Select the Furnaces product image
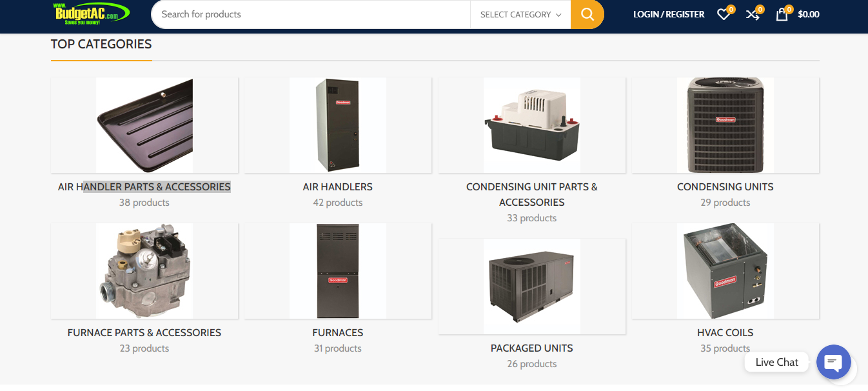868x391 pixels. [x=338, y=271]
